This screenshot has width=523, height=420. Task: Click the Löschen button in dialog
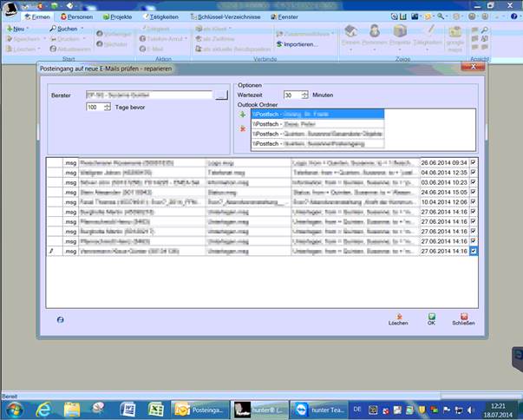(x=398, y=319)
